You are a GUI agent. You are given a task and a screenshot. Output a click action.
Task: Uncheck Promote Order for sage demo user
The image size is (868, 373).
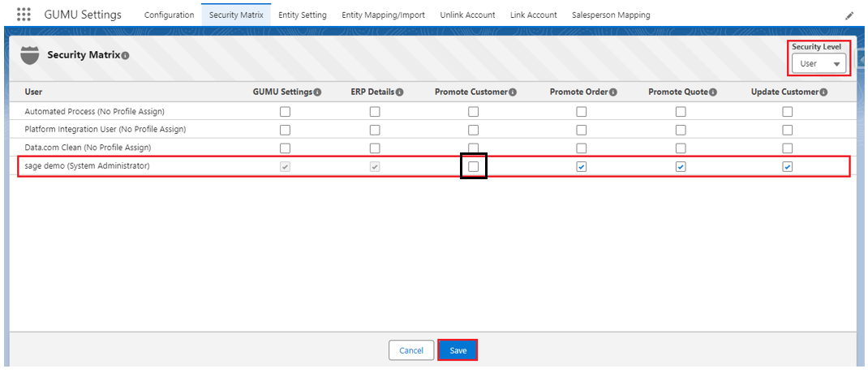click(581, 166)
